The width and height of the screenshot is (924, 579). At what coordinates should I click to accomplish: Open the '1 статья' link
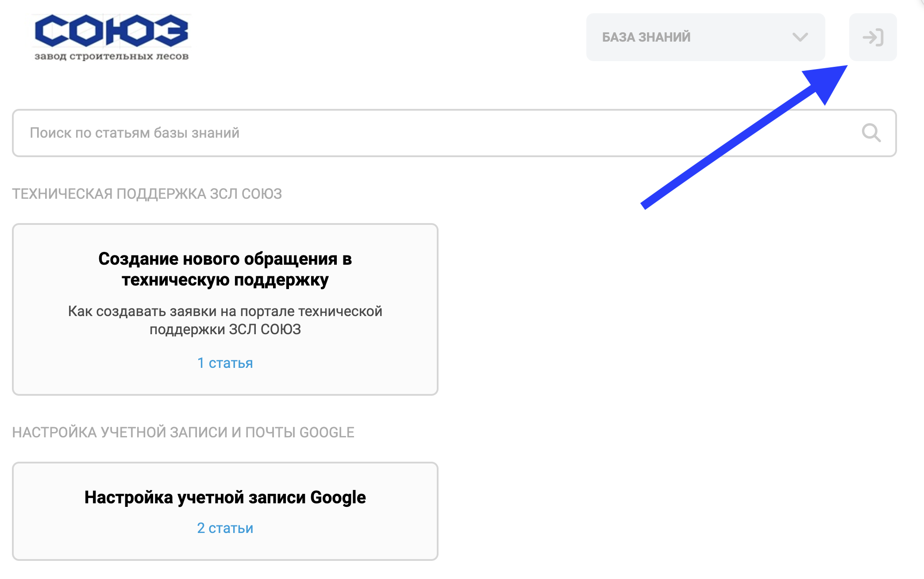pyautogui.click(x=225, y=363)
